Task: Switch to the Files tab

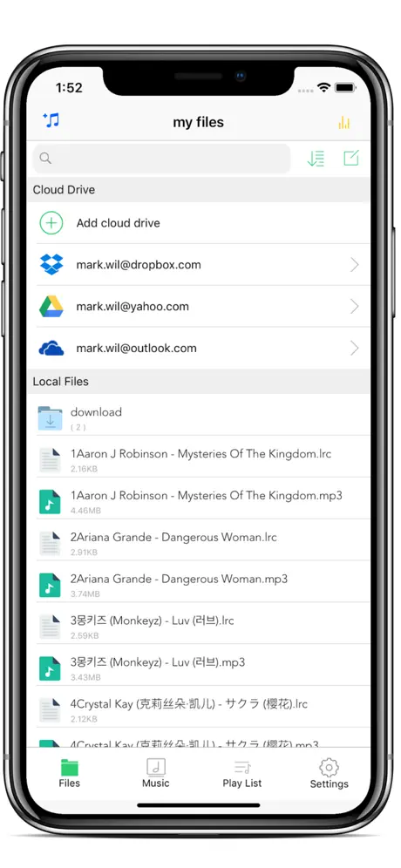Action: coord(69,773)
